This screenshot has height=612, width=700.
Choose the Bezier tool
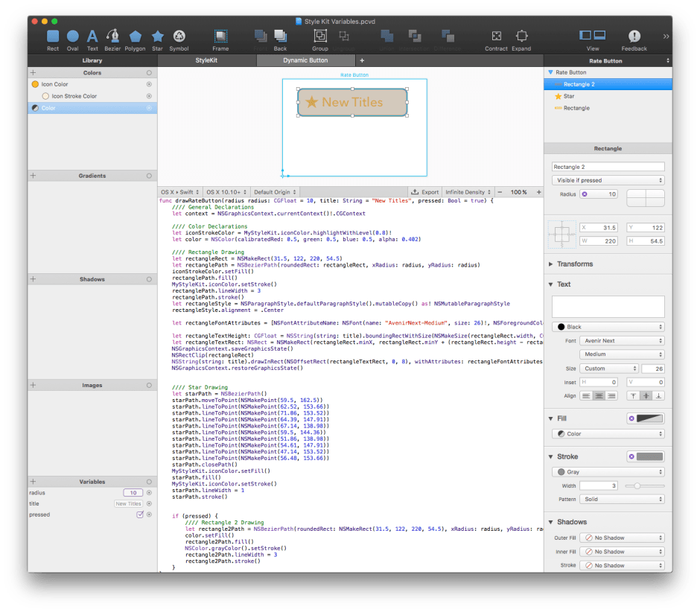[x=112, y=35]
